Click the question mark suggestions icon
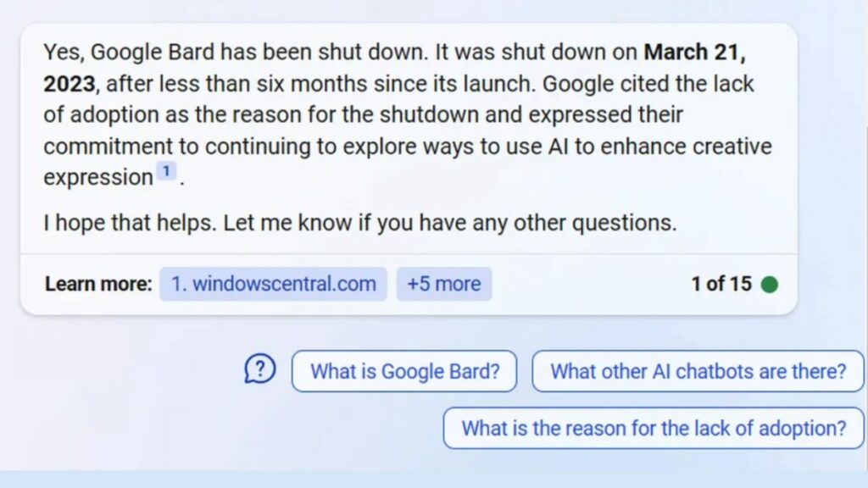 (260, 369)
